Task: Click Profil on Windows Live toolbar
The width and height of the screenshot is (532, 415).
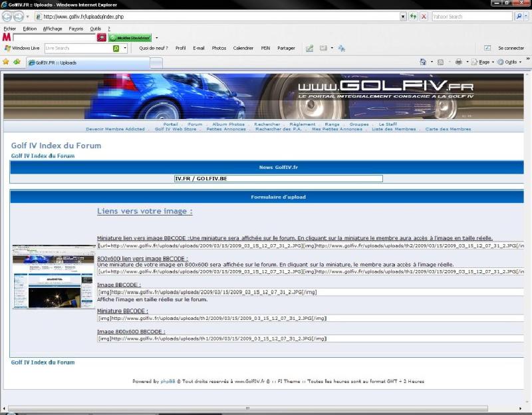Action: tap(180, 48)
